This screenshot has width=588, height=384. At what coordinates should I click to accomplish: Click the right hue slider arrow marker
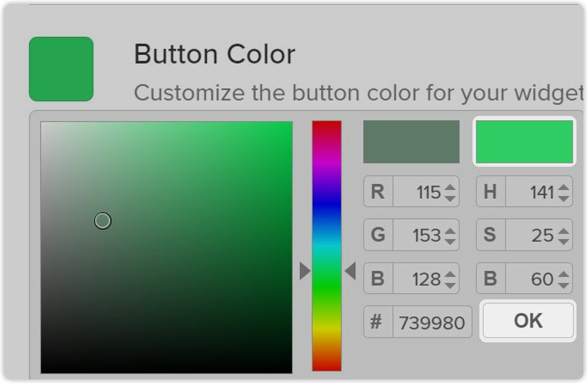350,271
